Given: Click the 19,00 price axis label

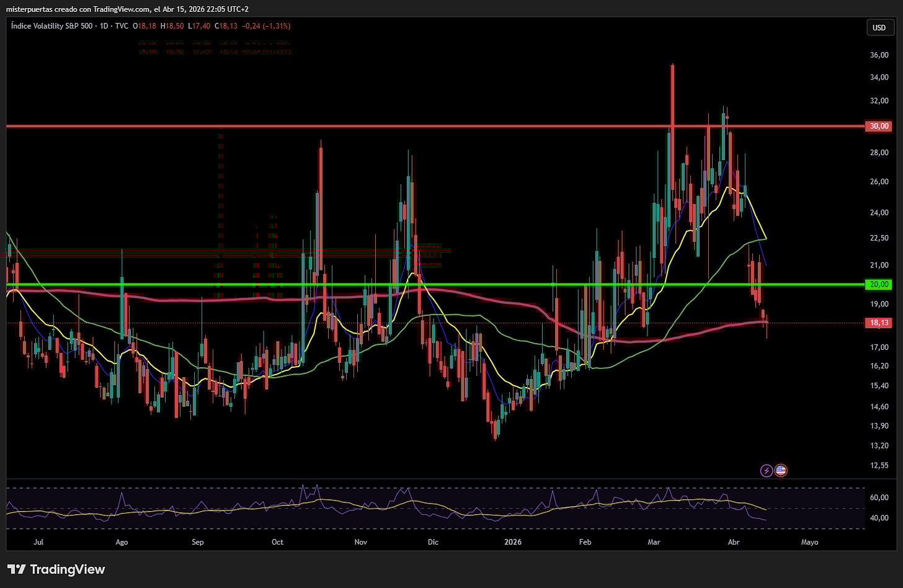Looking at the screenshot, I should click(x=879, y=304).
